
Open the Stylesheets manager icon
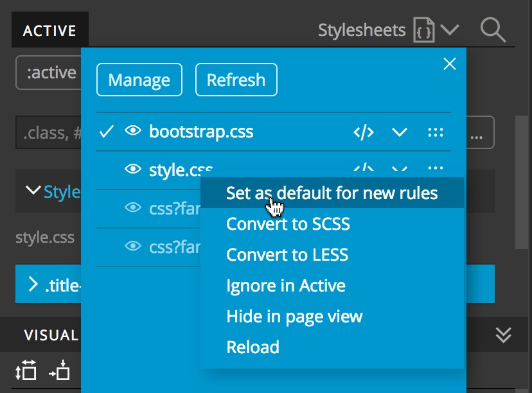424,30
